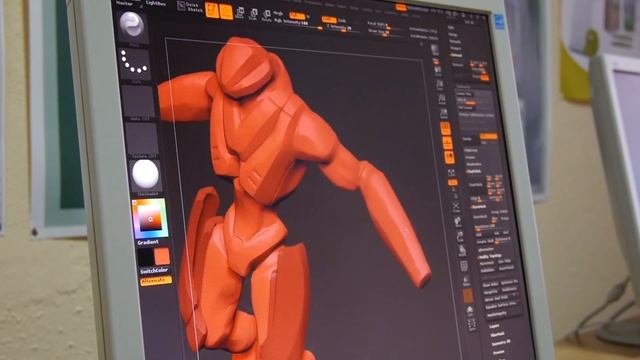Open the dotted stroke type thumbnail
This screenshot has width=640, height=360.
pyautogui.click(x=135, y=64)
